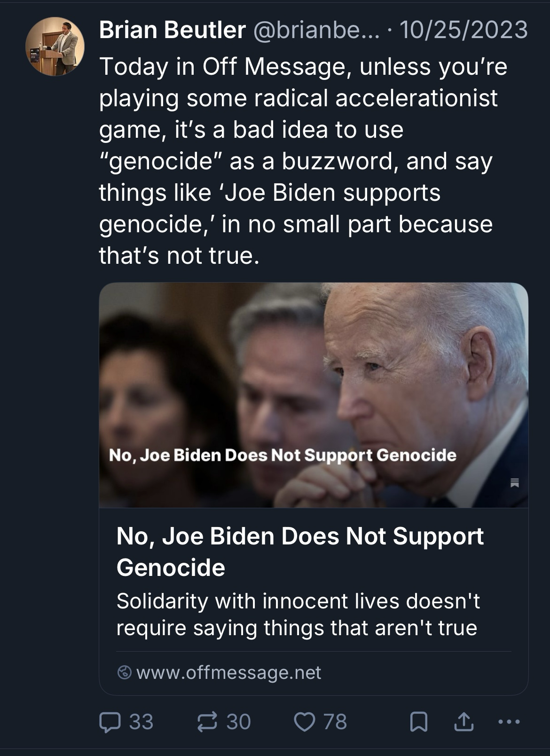
Task: Open the share menu icon
Action: 464,722
